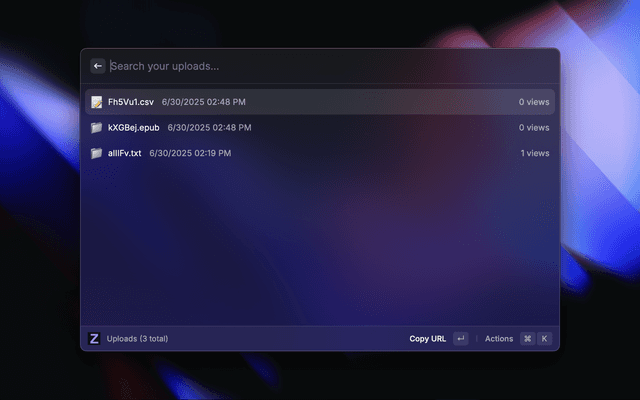Click the 0 views label of Fh5Vu1.csv
The height and width of the screenshot is (400, 640).
pyautogui.click(x=534, y=102)
